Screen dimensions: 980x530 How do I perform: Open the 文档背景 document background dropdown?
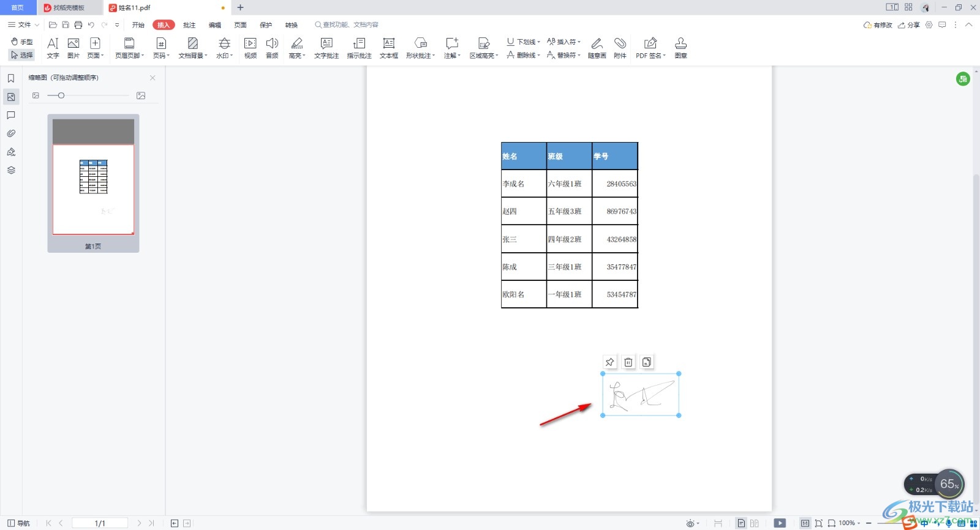[193, 48]
